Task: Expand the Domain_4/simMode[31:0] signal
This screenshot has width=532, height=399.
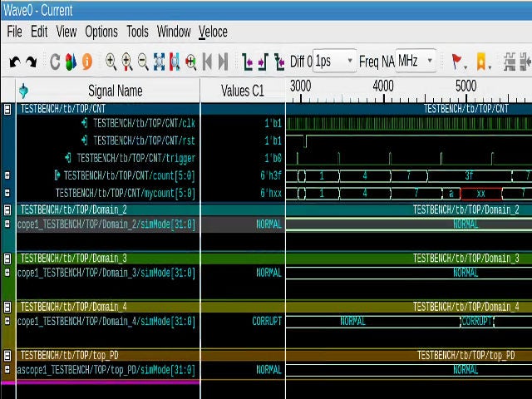Action: (x=7, y=321)
